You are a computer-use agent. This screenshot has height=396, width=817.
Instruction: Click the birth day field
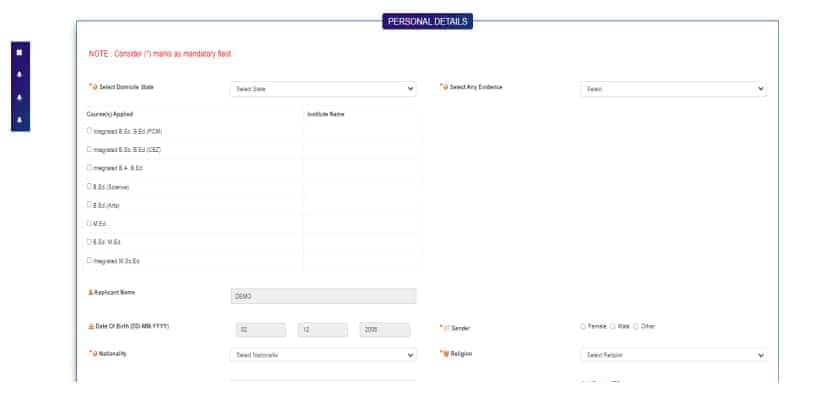261,330
